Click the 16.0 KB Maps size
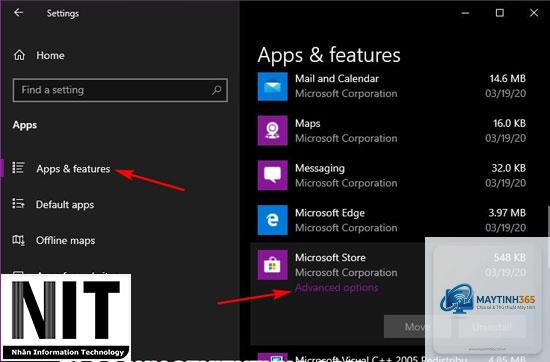The height and width of the screenshot is (362, 550). click(x=509, y=123)
